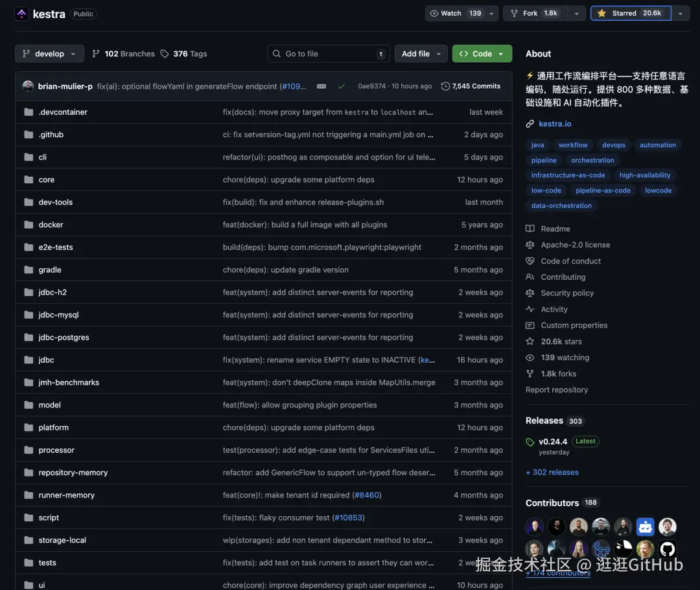Click the Releases heading

tap(544, 420)
